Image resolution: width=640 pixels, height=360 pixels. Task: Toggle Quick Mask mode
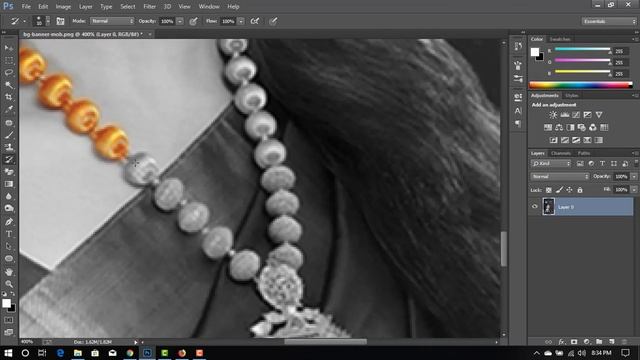tap(9, 321)
